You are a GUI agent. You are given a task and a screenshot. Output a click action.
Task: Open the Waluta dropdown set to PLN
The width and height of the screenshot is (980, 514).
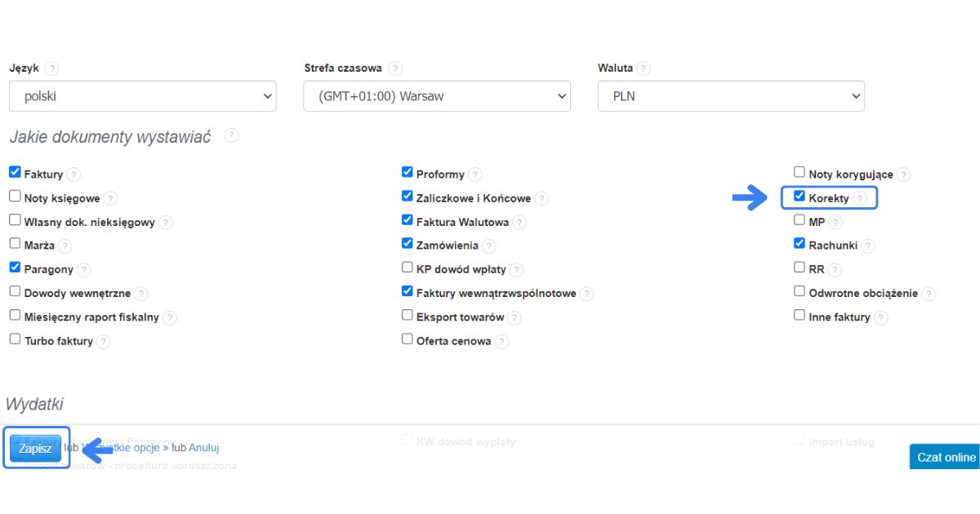point(731,96)
